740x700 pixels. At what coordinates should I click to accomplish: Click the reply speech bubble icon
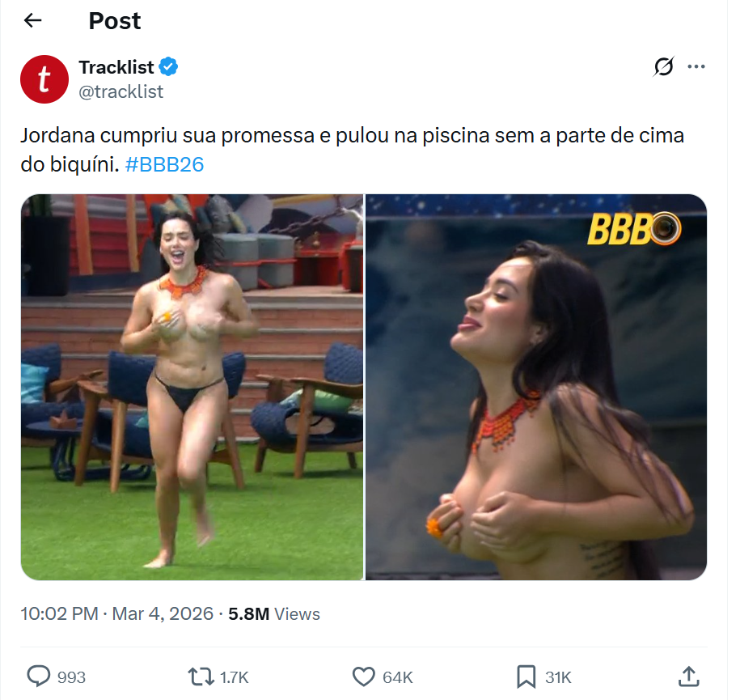click(38, 677)
